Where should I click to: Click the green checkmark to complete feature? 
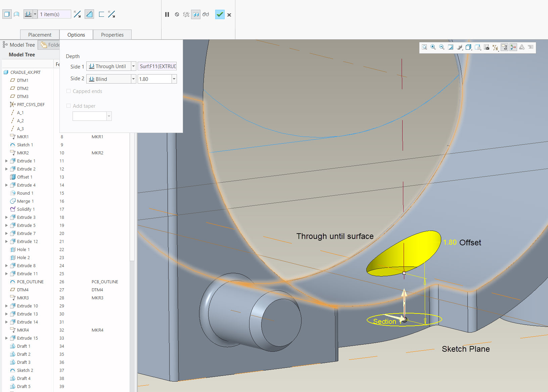(220, 14)
